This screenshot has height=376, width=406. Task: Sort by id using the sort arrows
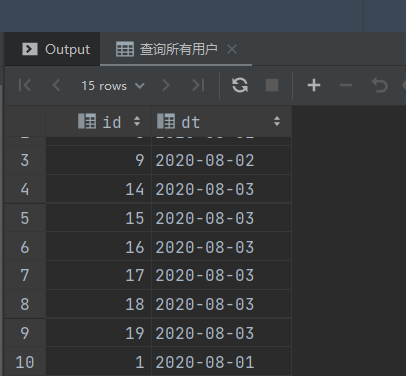click(137, 121)
